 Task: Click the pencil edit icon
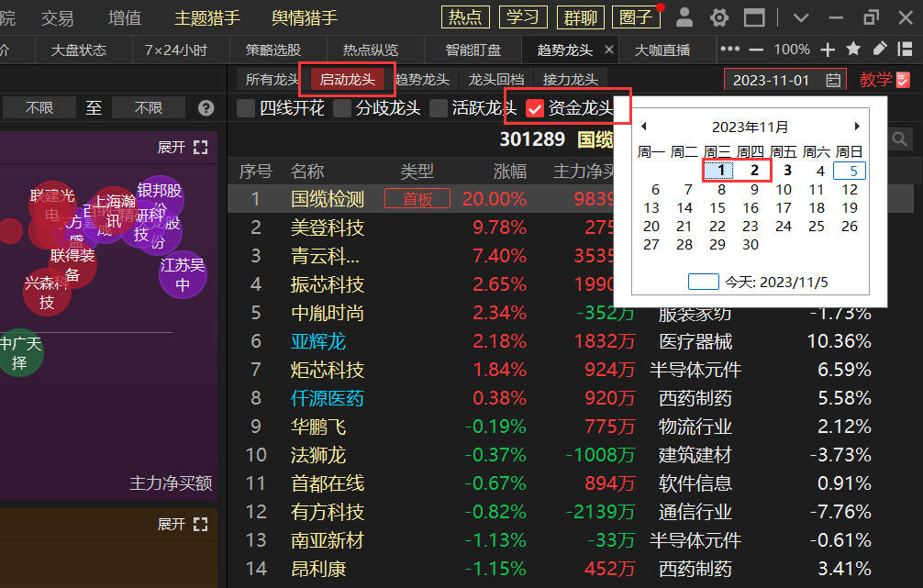(880, 49)
